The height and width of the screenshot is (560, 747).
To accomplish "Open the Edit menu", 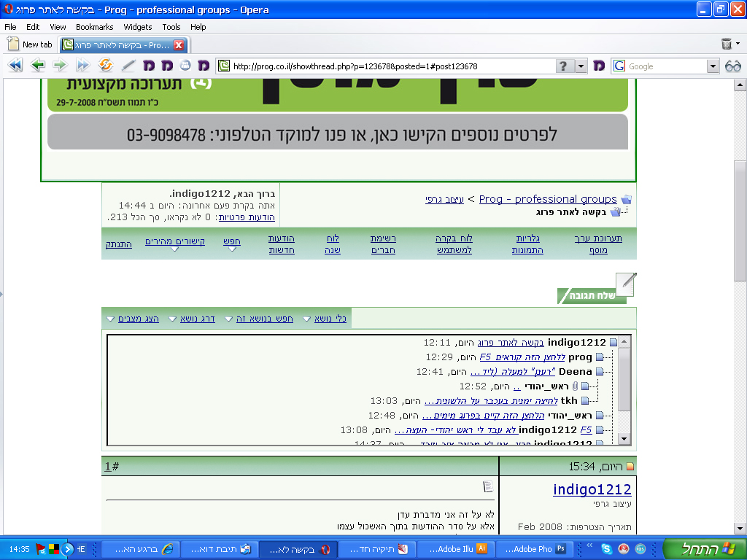I will coord(33,27).
